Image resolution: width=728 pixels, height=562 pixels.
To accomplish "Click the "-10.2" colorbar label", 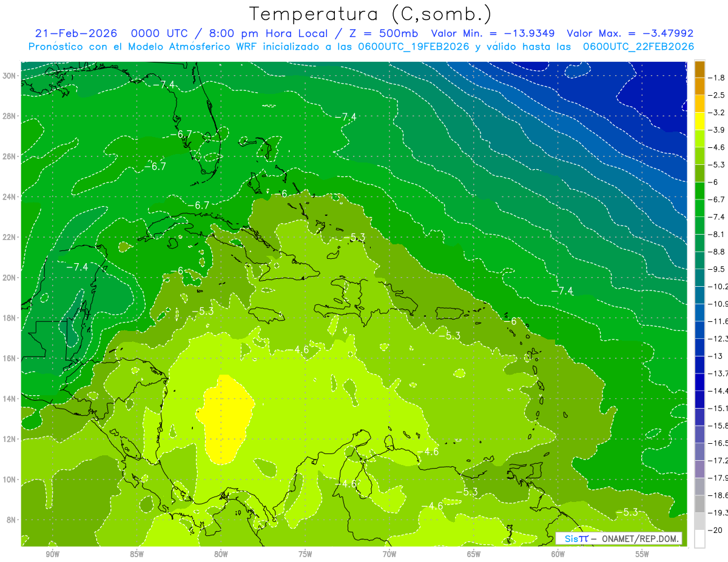I will (x=718, y=286).
